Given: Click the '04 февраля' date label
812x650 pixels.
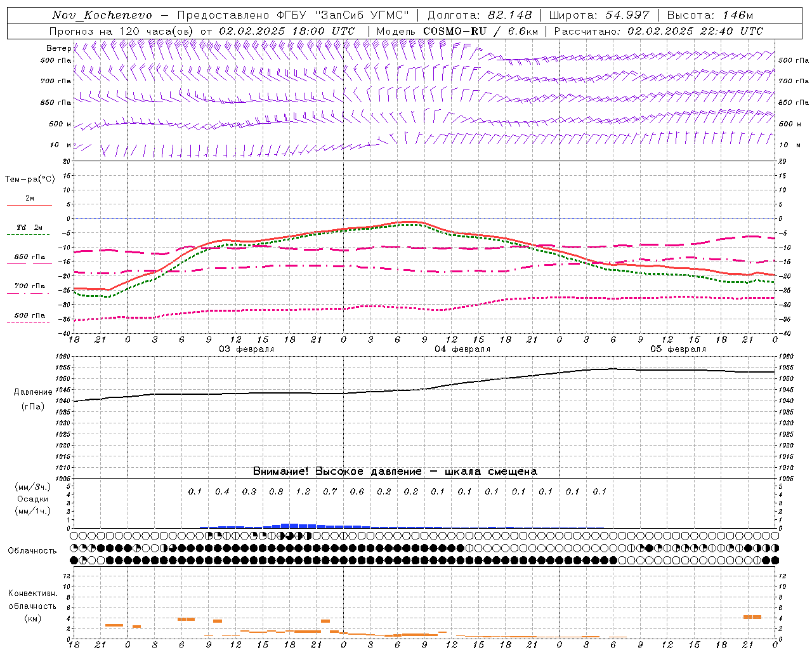Looking at the screenshot, I should pyautogui.click(x=462, y=349).
